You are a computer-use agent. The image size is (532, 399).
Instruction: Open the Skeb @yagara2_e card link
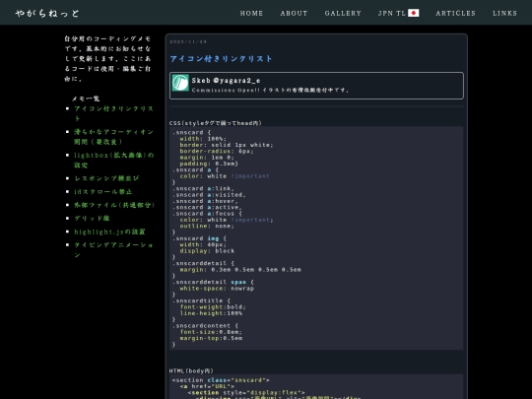316,86
